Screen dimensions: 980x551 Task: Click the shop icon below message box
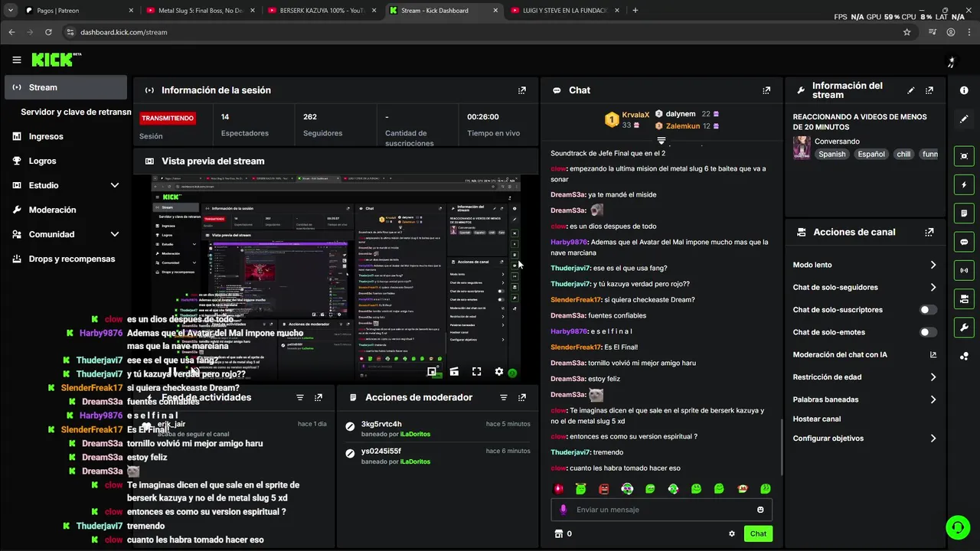pos(558,534)
